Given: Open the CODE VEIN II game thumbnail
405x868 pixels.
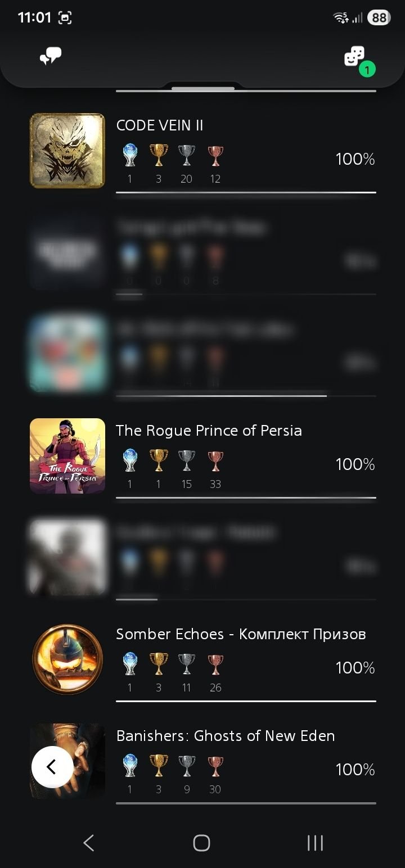Looking at the screenshot, I should (x=67, y=151).
